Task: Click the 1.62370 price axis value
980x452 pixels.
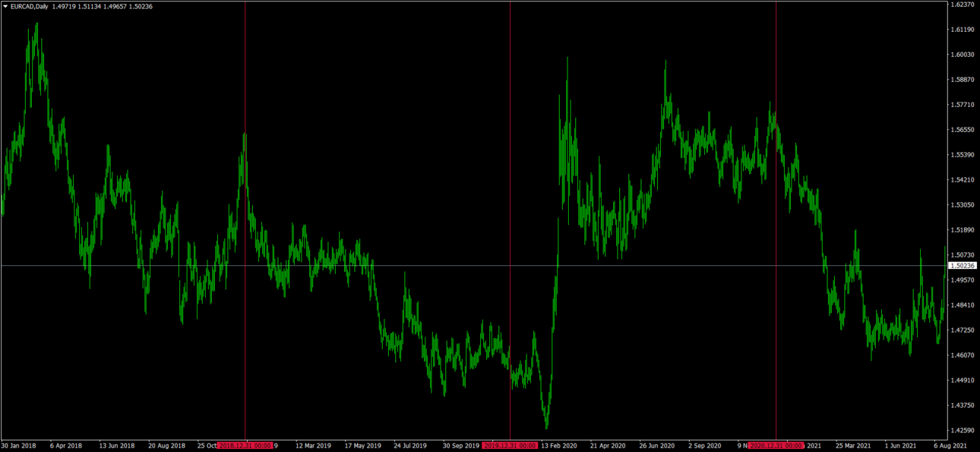Action: (962, 5)
